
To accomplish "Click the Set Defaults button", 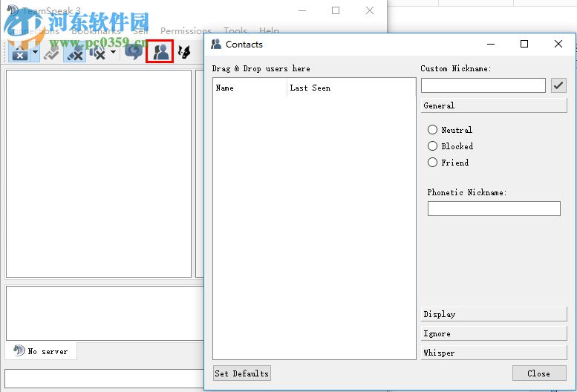I will (242, 373).
